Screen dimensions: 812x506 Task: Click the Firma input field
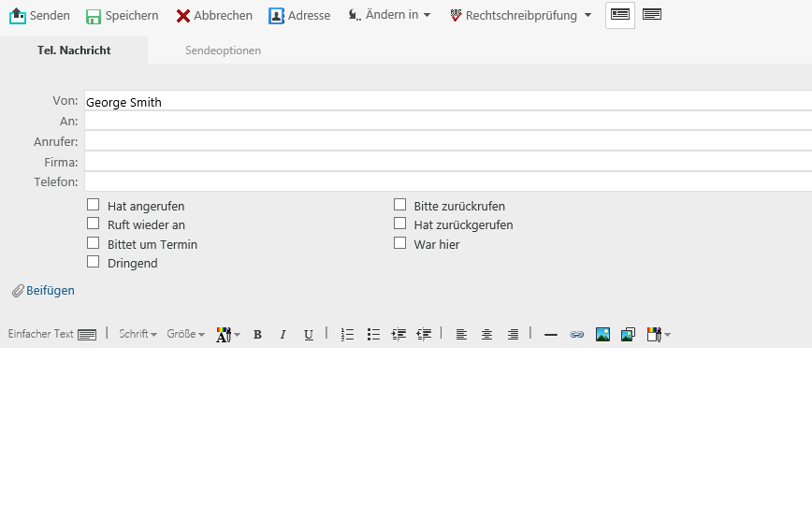tap(448, 162)
